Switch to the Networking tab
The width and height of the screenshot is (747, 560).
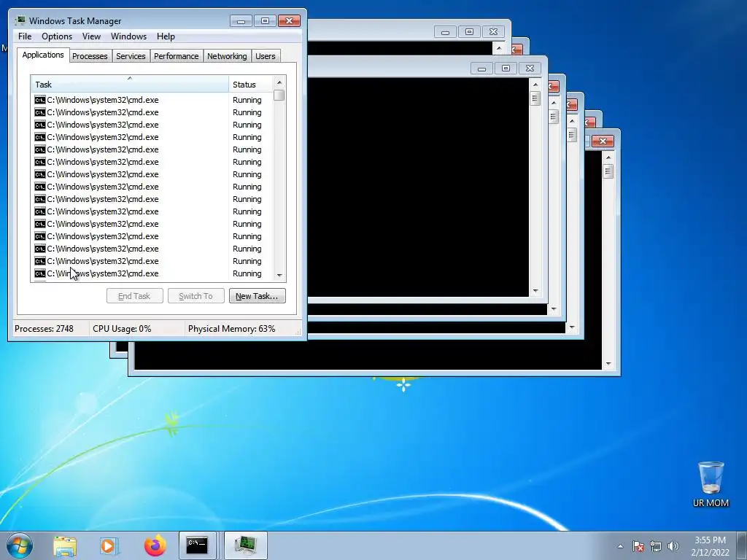pyautogui.click(x=227, y=55)
